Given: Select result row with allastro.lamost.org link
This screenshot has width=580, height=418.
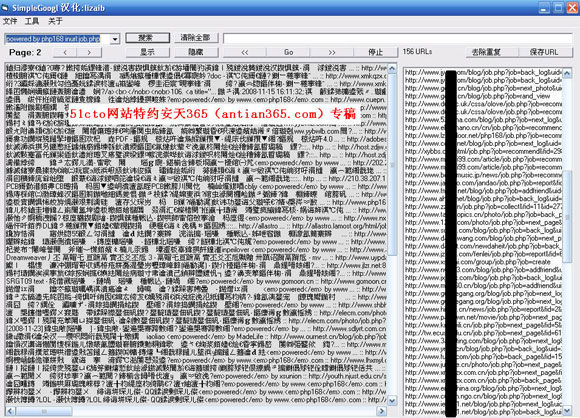Looking at the screenshot, I should (196, 226).
